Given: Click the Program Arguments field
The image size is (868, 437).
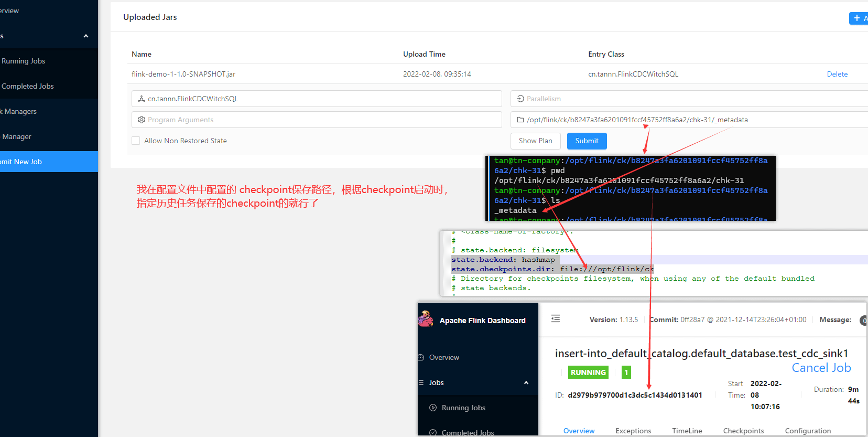Looking at the screenshot, I should tap(317, 120).
